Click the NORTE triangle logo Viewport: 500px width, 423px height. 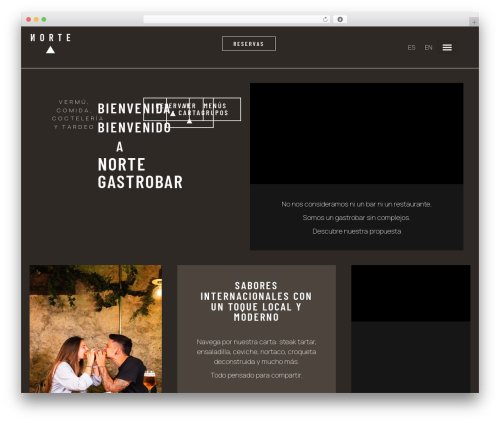tap(50, 43)
